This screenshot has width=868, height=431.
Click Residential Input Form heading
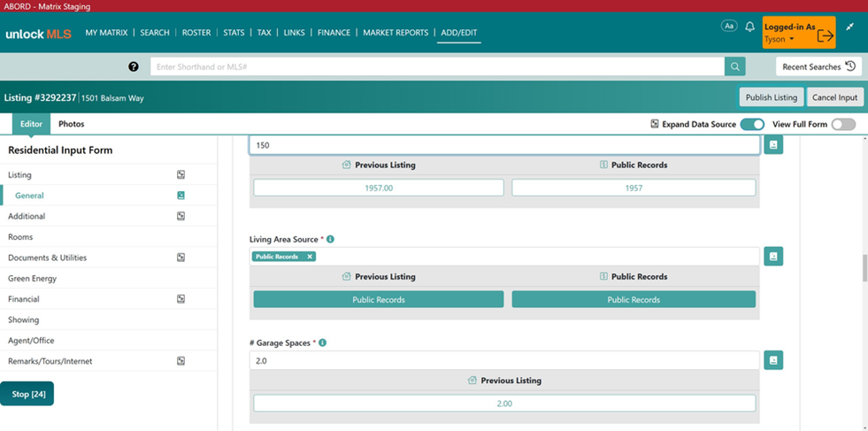pyautogui.click(x=60, y=150)
